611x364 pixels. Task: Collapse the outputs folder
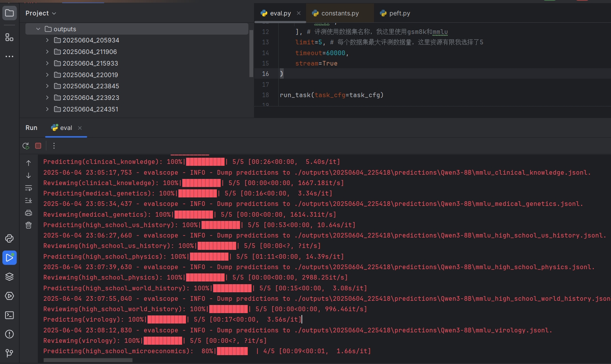(38, 29)
